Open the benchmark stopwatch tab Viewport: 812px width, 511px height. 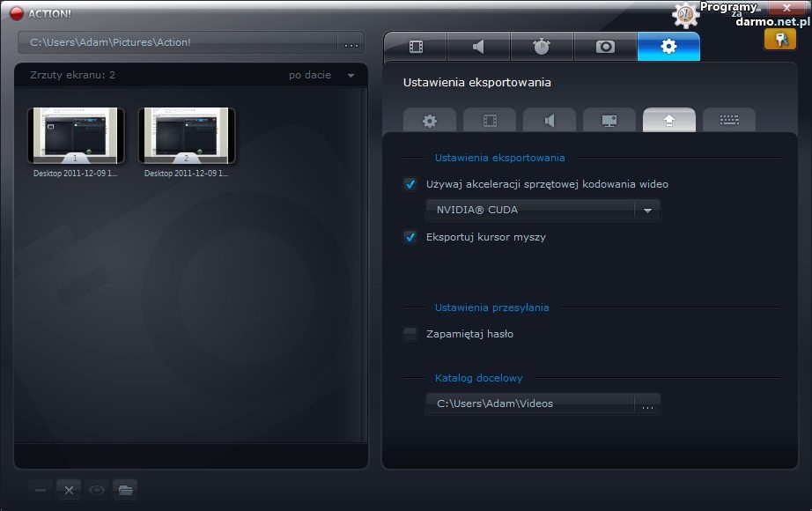click(x=542, y=47)
